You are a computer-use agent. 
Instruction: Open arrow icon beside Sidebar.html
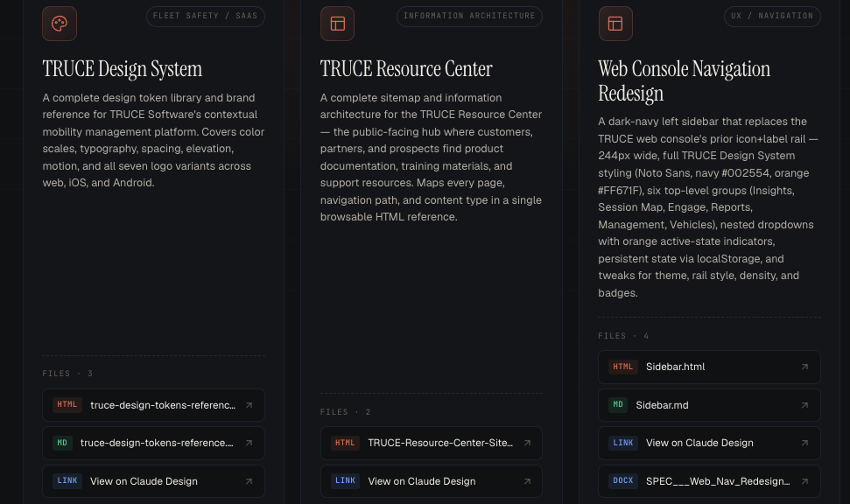[804, 367]
